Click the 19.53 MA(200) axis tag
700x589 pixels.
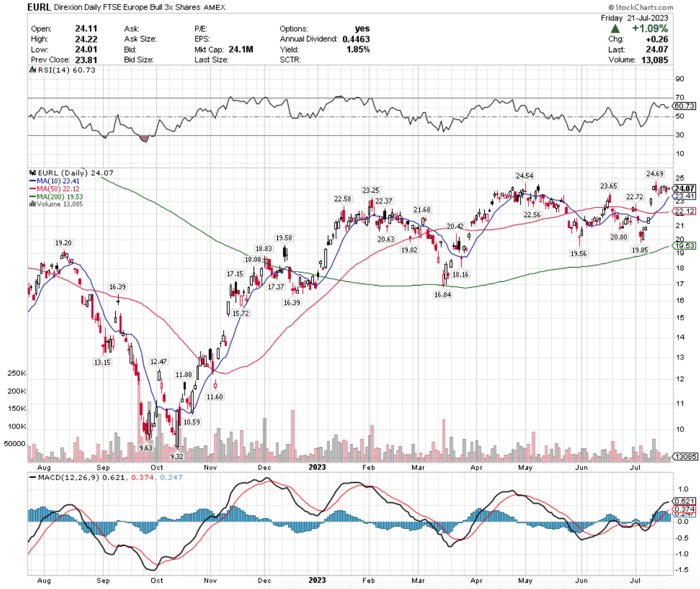(685, 246)
